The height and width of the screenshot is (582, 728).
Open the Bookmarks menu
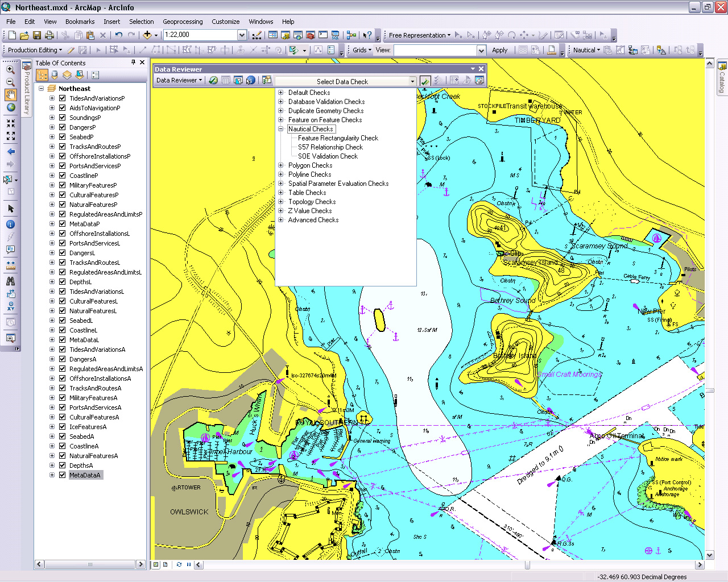click(x=80, y=22)
